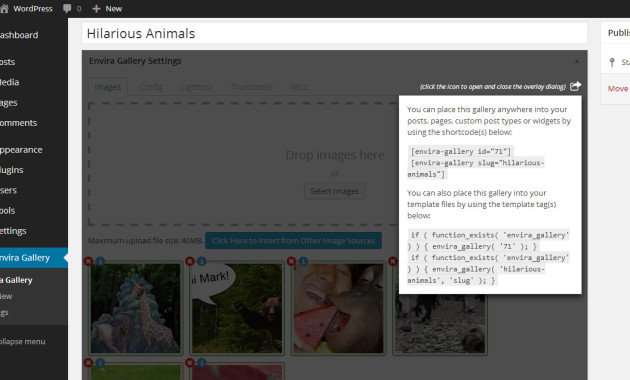Screen dimensions: 630x380
Task: Click the Select Images button
Action: 334,191
